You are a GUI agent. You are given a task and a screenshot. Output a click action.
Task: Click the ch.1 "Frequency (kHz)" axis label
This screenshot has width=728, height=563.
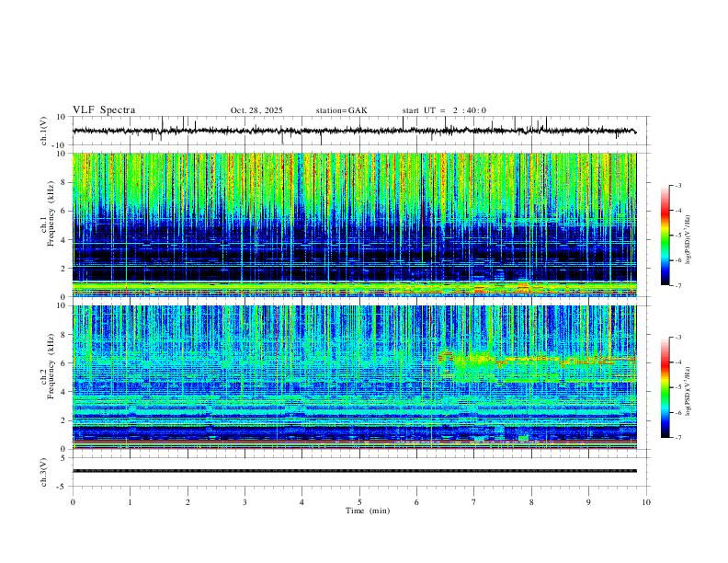pyautogui.click(x=51, y=214)
